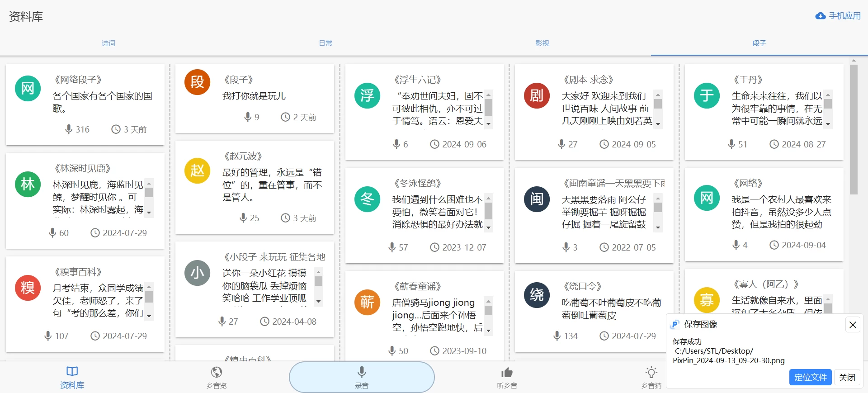Click the 冬 avatar of 《冬泳怪鸽》 card

click(368, 199)
